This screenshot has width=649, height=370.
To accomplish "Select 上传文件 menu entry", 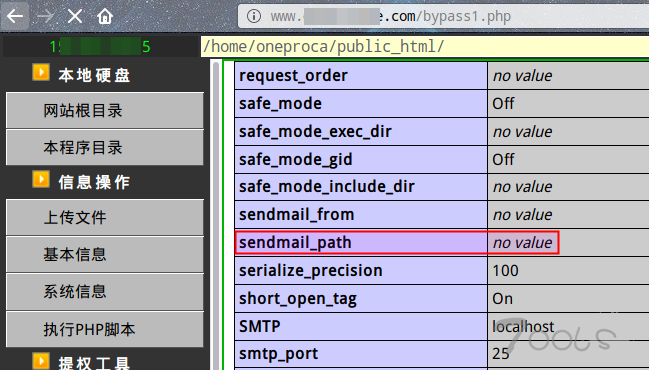I will coord(105,218).
